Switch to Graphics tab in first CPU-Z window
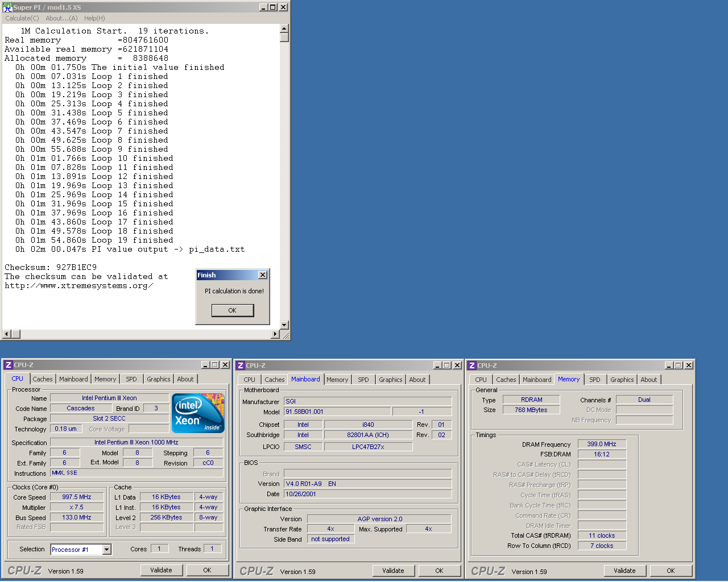Image resolution: width=728 pixels, height=582 pixels. click(x=159, y=379)
